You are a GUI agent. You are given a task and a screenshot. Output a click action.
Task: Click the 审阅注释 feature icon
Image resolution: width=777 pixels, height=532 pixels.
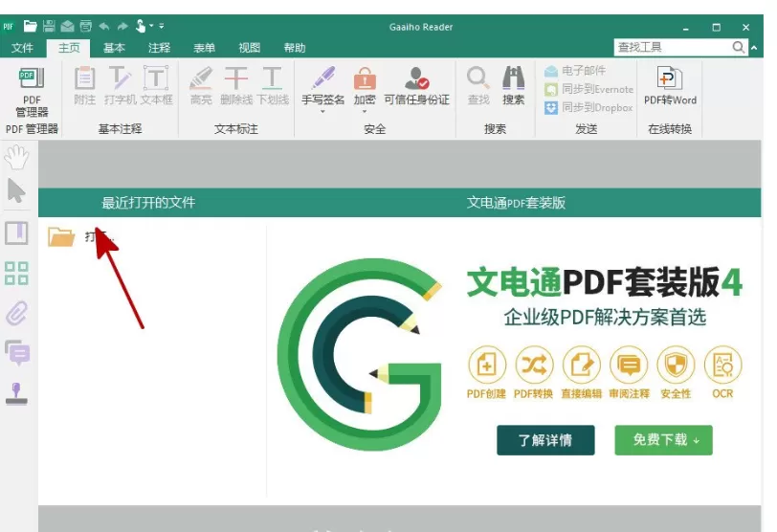point(629,366)
